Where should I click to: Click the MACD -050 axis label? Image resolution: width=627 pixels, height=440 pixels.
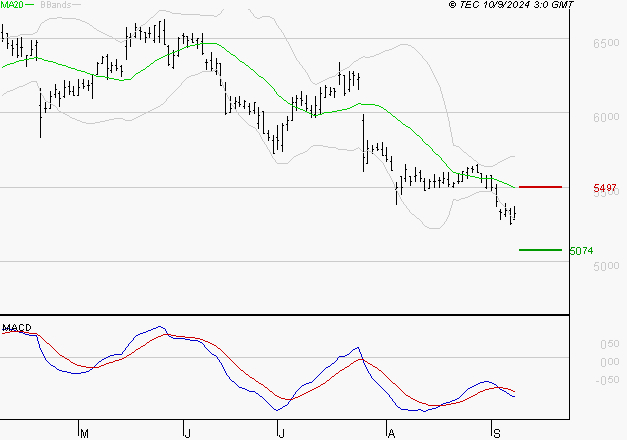[x=607, y=380]
